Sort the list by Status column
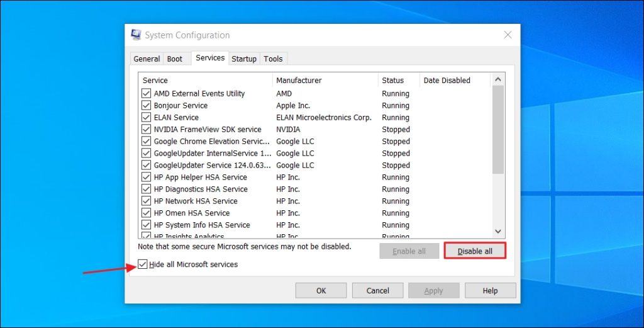 click(x=393, y=81)
